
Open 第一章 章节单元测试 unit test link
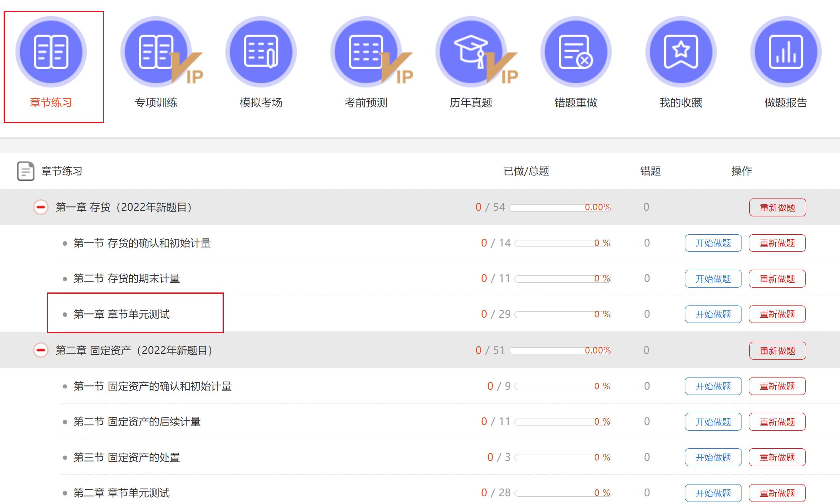coord(122,314)
